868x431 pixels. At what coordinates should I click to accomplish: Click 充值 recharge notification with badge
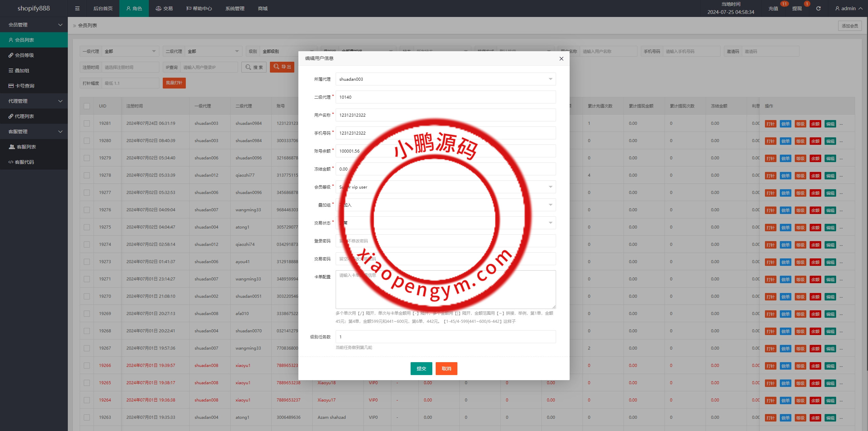(x=773, y=8)
